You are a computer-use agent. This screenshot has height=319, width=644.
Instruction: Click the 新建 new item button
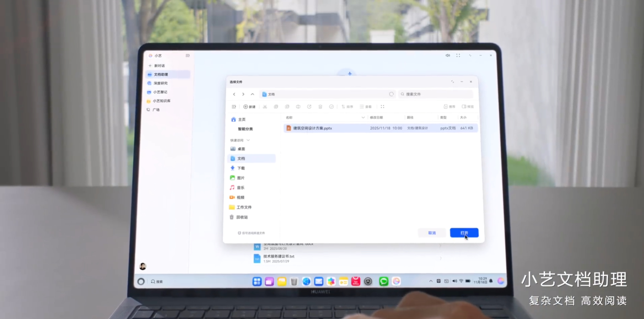[x=249, y=107]
